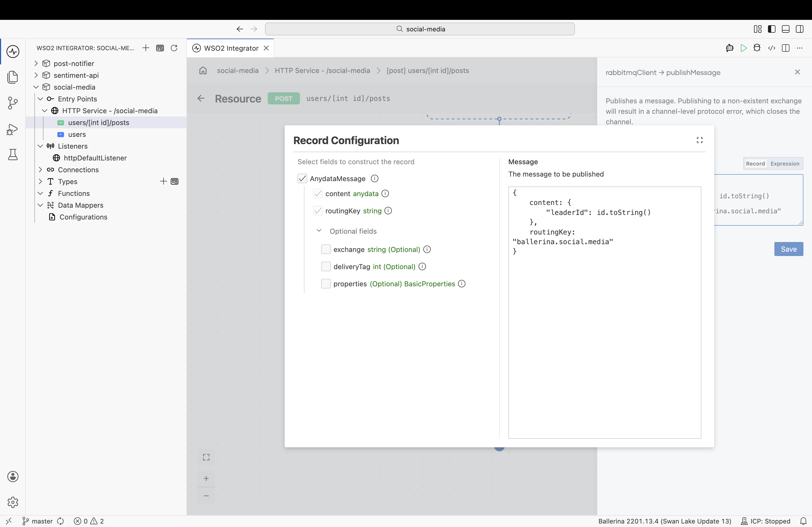Open the WSO2 Integrator activity bar icon
The width and height of the screenshot is (812, 527).
click(x=13, y=52)
